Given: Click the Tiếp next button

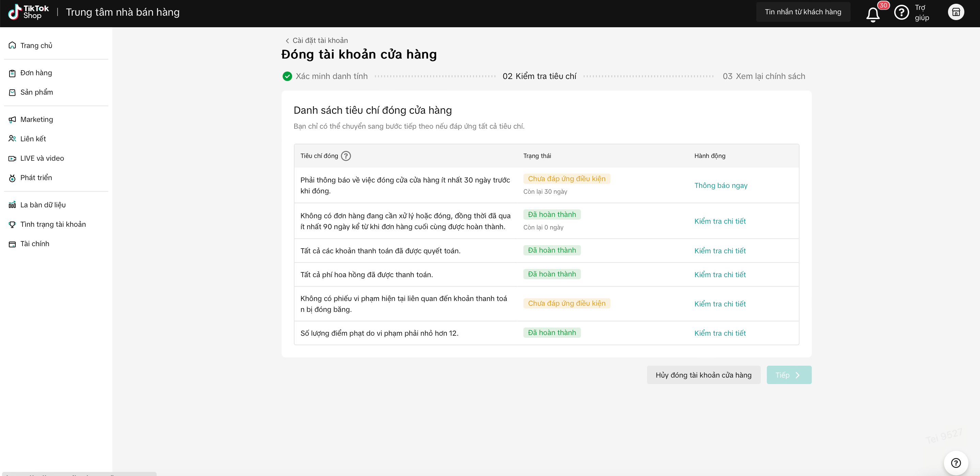Looking at the screenshot, I should (x=789, y=375).
